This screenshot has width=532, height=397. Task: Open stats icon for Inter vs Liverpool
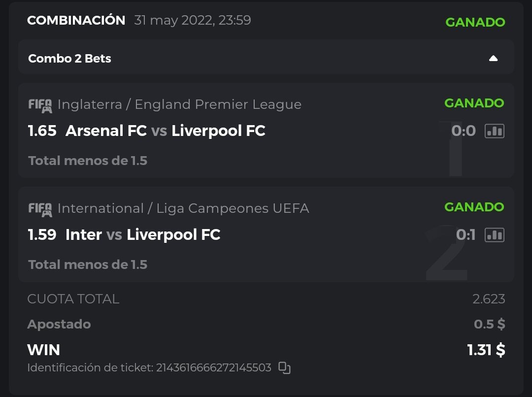pos(494,235)
